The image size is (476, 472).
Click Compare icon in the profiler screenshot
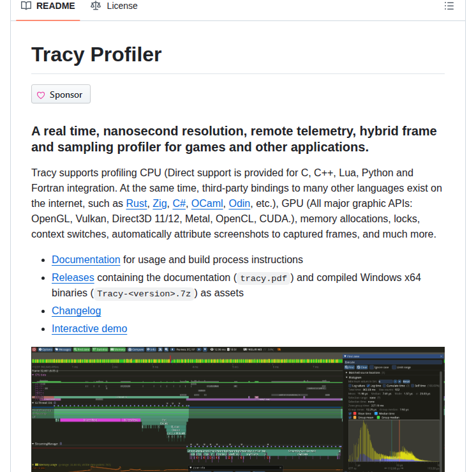pos(136,349)
